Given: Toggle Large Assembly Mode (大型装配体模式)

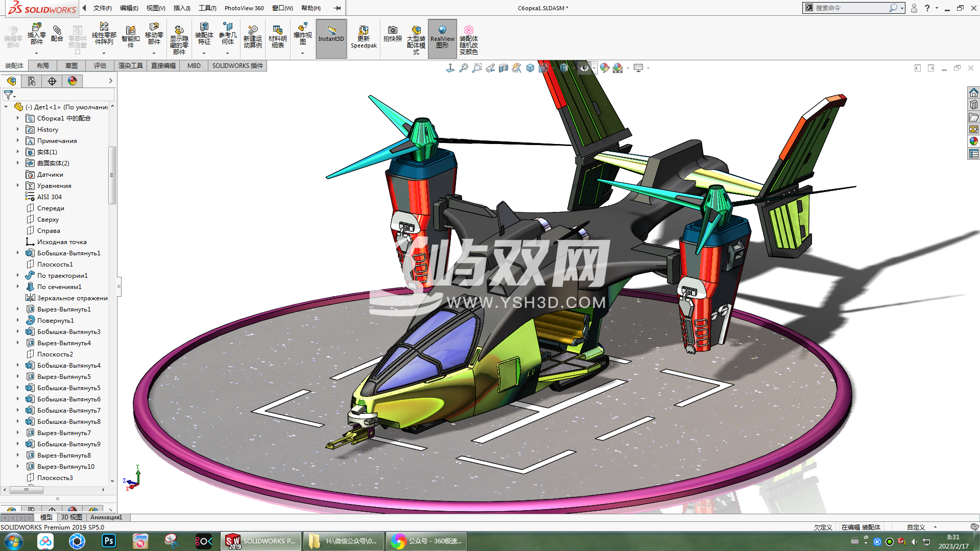Looking at the screenshot, I should pos(416,40).
